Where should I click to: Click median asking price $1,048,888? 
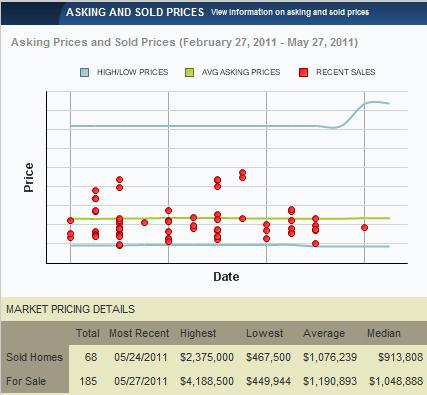(396, 381)
